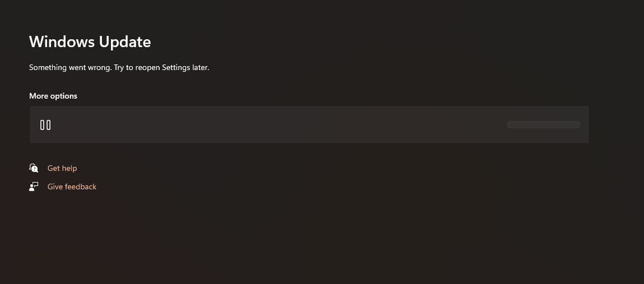This screenshot has width=644, height=284.
Task: Click the Windows Update page heading
Action: [x=90, y=42]
